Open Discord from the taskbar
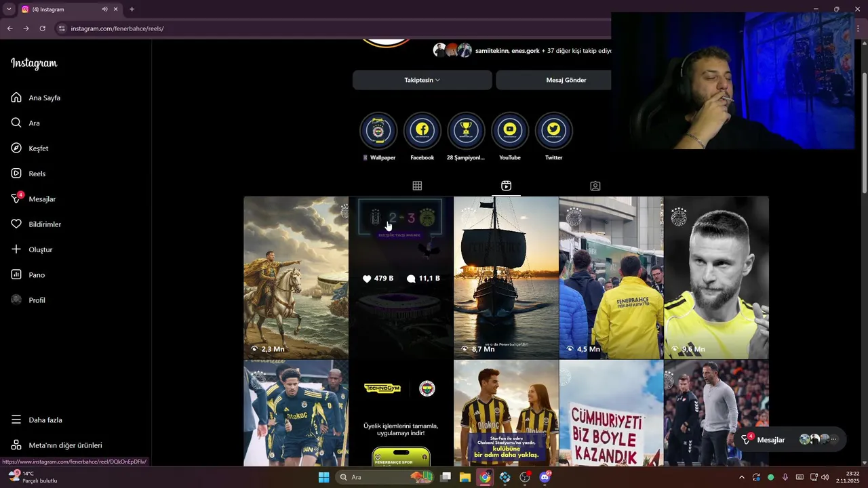This screenshot has width=868, height=488. tap(545, 477)
